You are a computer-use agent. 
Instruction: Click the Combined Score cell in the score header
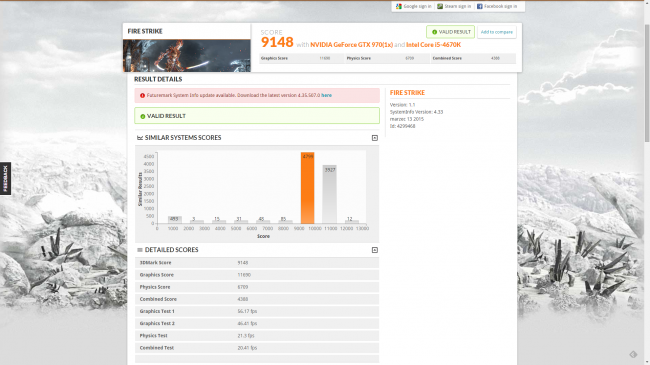473,58
